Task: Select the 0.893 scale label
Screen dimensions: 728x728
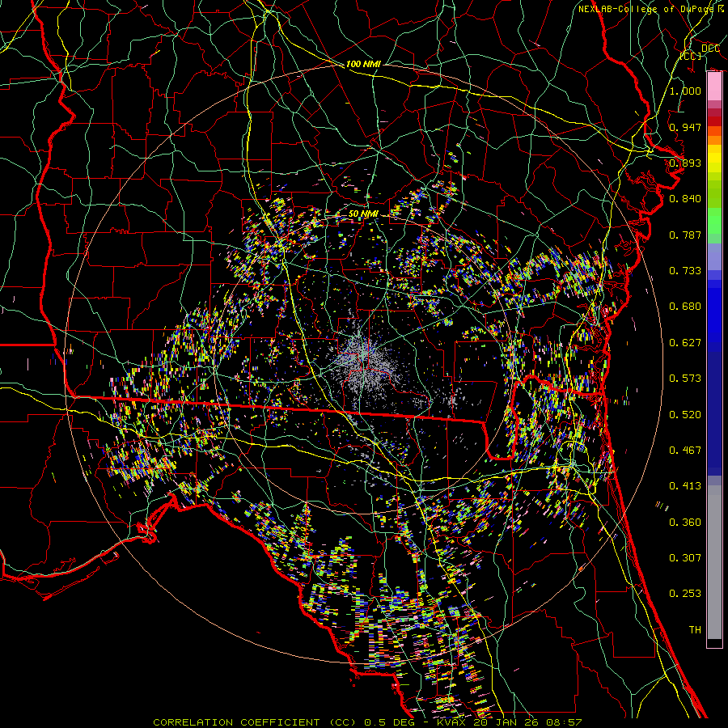Action: click(685, 163)
